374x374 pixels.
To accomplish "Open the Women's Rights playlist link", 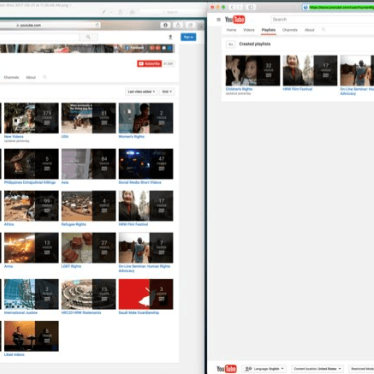I will [131, 137].
